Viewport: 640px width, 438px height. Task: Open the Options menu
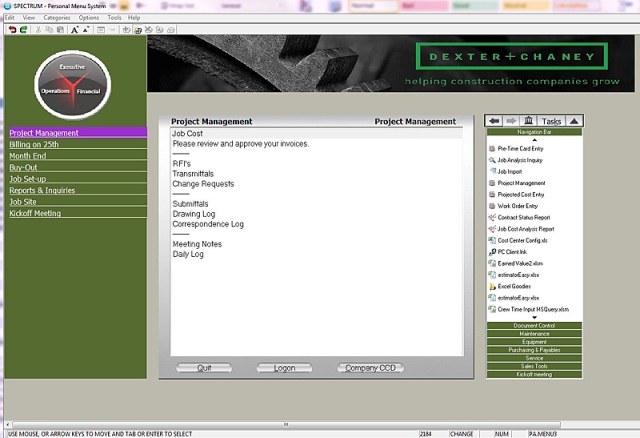[89, 18]
